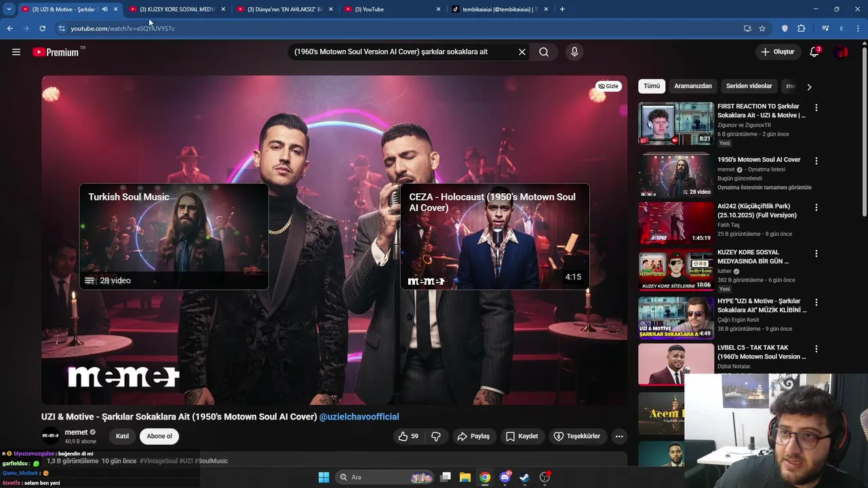Open memet channel avatar
Image resolution: width=868 pixels, height=488 pixels.
pos(50,436)
